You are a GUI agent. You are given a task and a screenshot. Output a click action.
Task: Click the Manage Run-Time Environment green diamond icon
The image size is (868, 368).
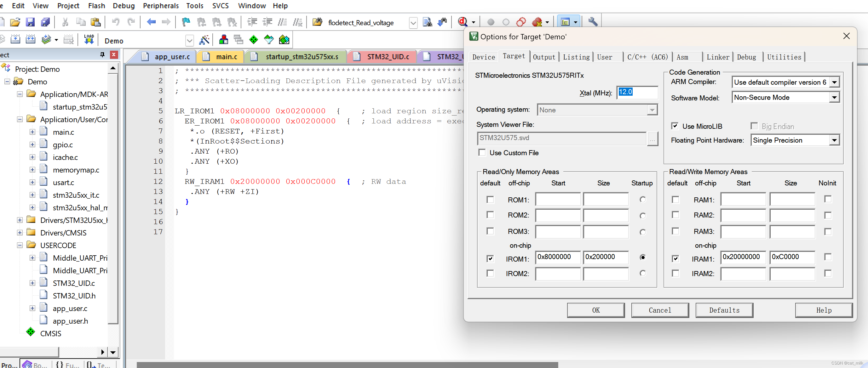click(x=253, y=40)
